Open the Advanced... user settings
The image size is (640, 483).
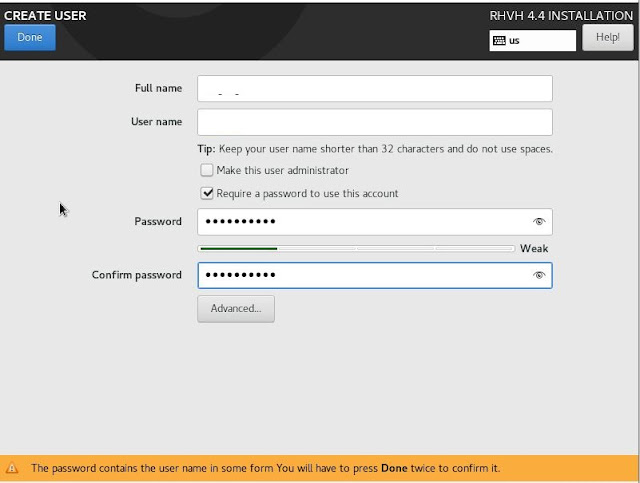coord(236,309)
